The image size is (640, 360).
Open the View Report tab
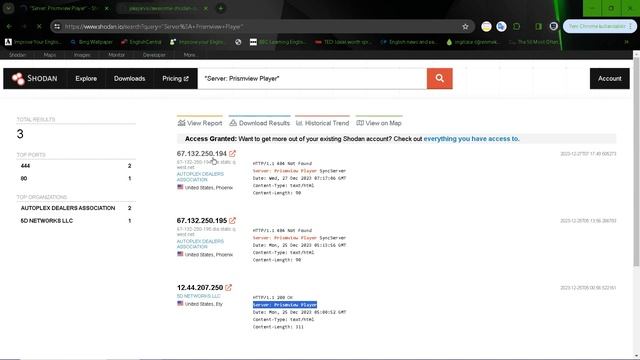[x=200, y=123]
